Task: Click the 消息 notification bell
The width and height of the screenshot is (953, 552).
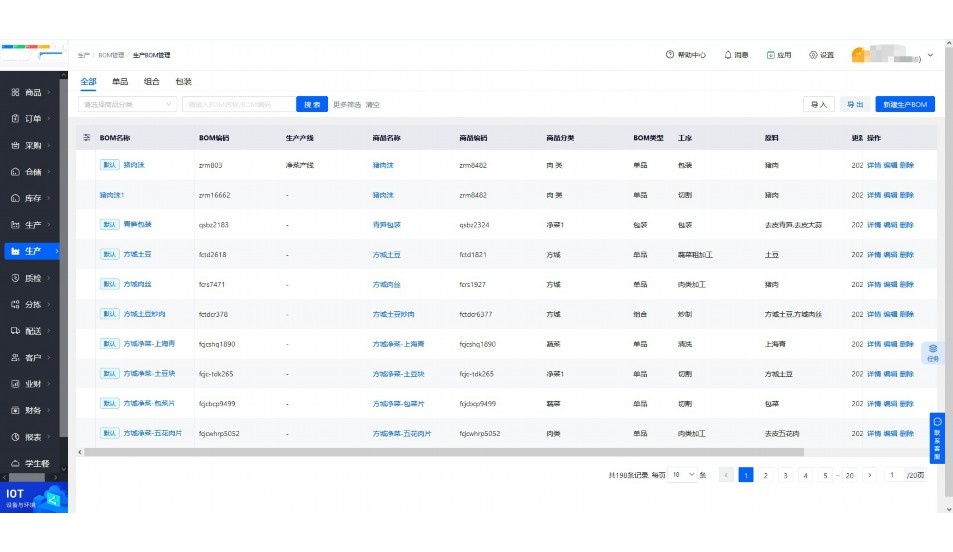Action: coord(728,55)
